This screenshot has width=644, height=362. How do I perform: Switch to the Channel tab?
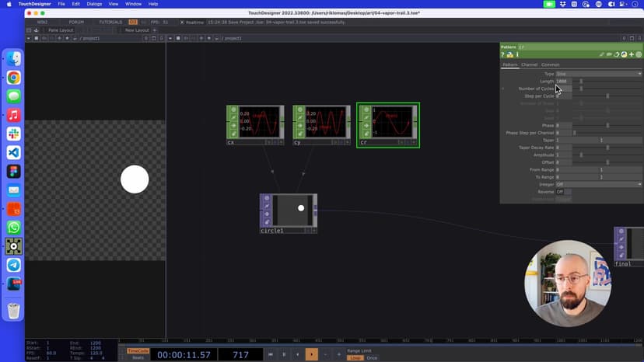pyautogui.click(x=529, y=64)
